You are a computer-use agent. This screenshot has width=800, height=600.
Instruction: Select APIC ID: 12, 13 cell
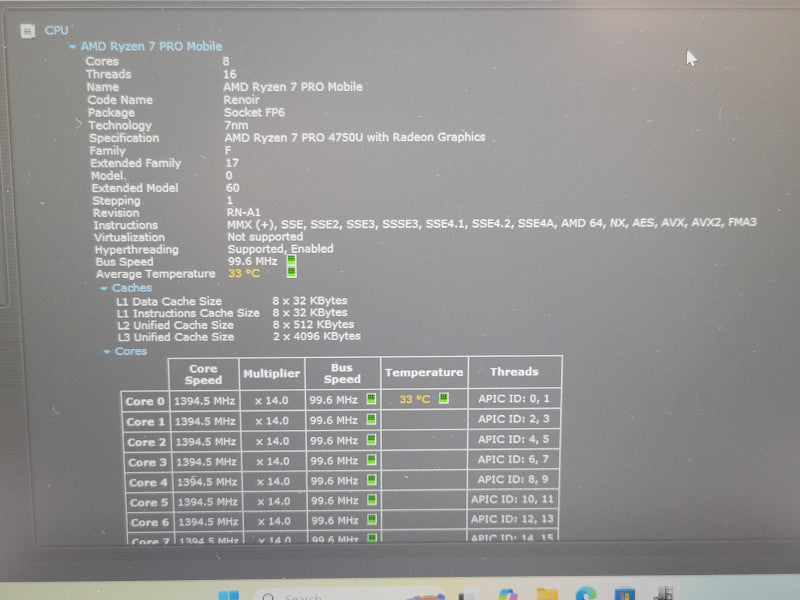[x=512, y=519]
